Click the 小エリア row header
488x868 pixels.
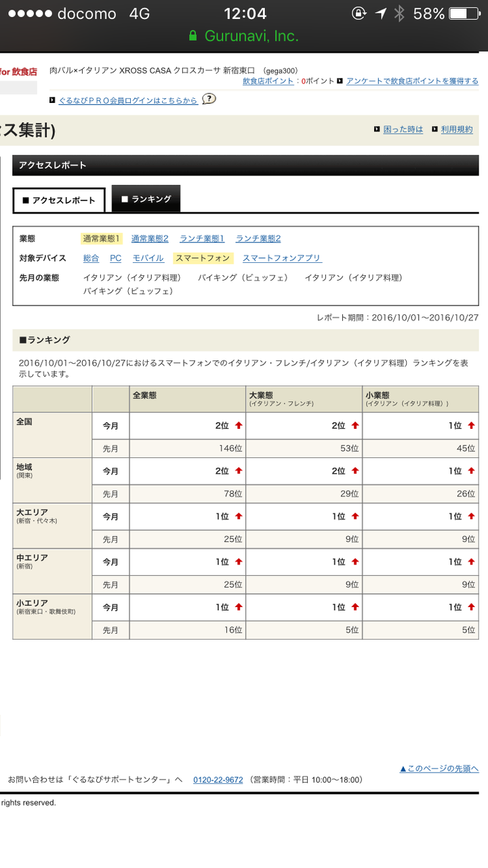click(52, 617)
